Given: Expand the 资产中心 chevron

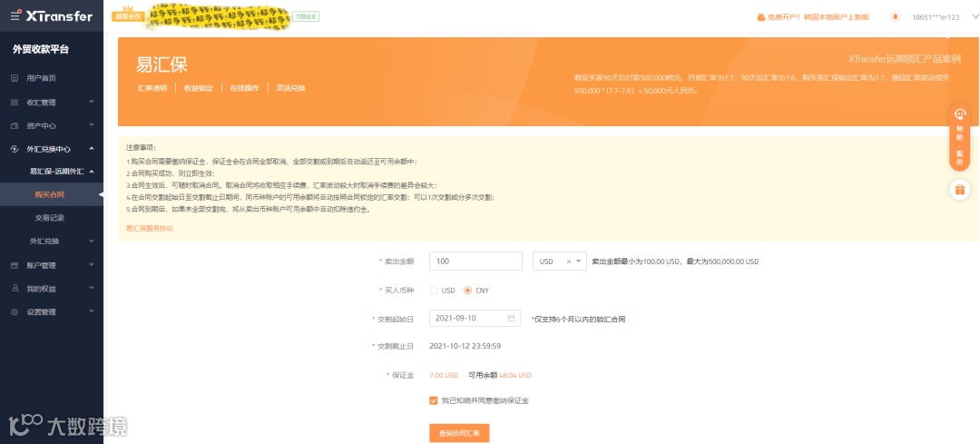Looking at the screenshot, I should [92, 125].
